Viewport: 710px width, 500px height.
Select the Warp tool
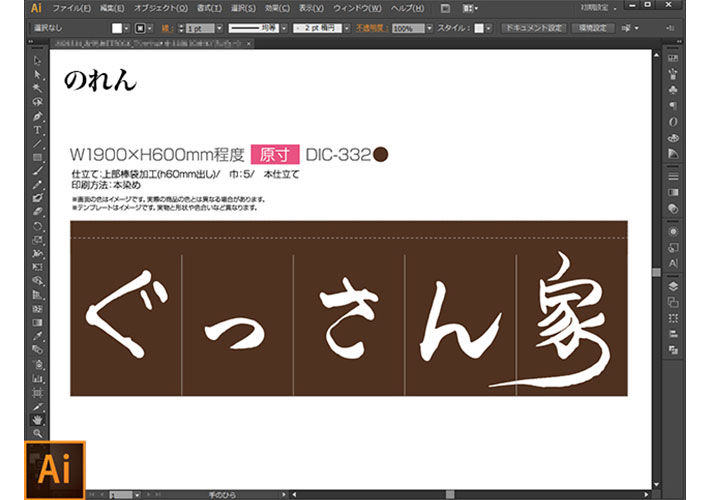pos(37,253)
